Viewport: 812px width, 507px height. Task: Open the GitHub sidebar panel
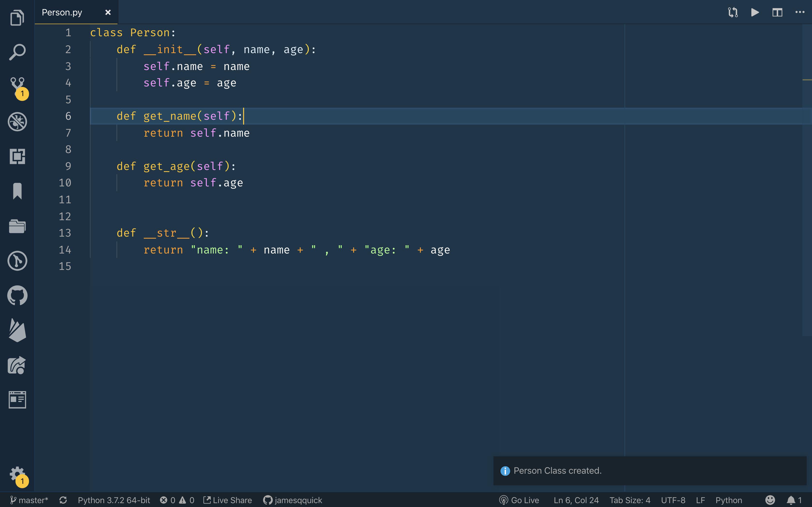[17, 295]
